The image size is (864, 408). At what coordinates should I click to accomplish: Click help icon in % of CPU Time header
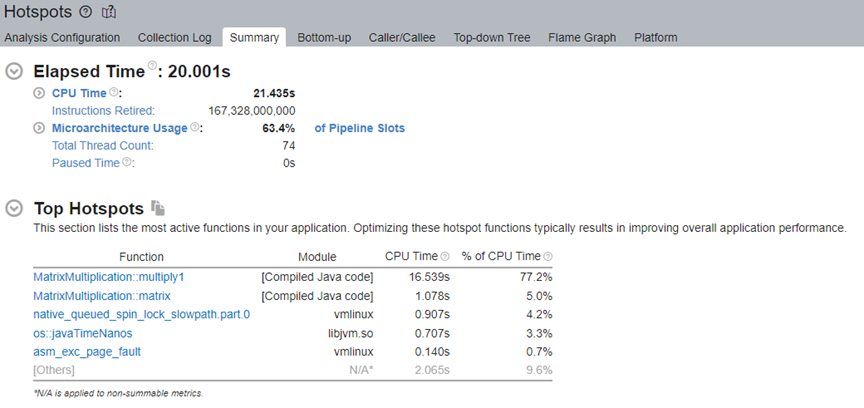(x=548, y=257)
